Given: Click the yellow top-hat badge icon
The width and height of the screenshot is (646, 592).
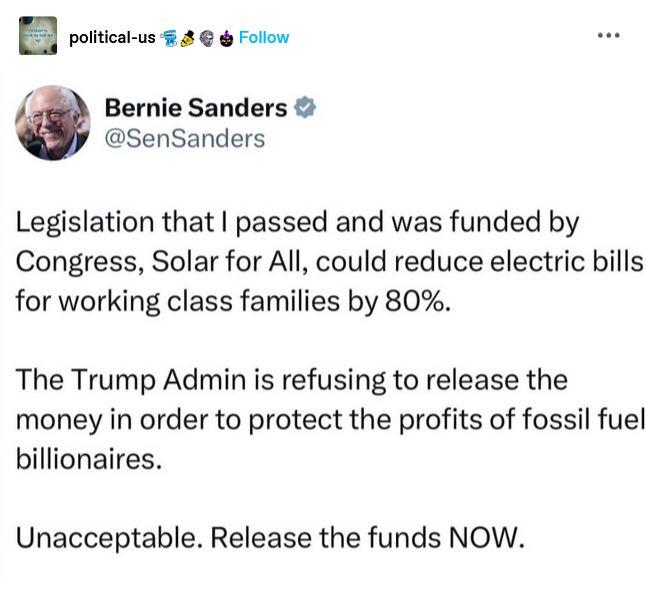Looking at the screenshot, I should tap(188, 38).
